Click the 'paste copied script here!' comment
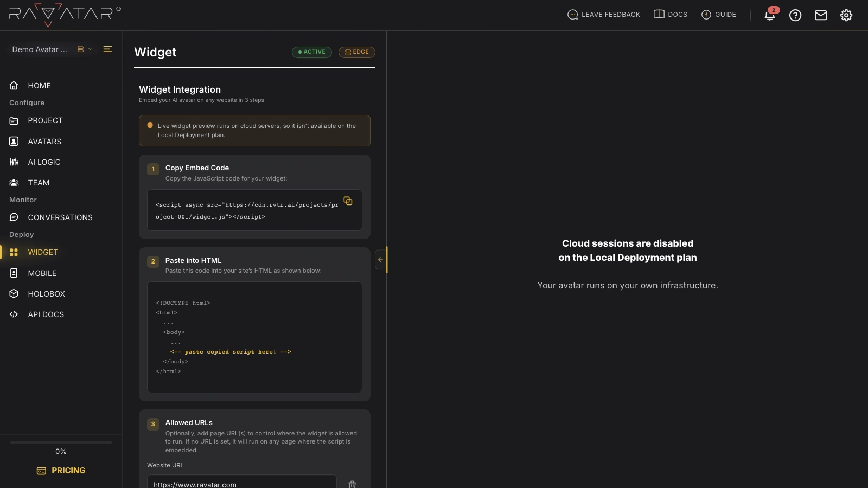Image resolution: width=868 pixels, height=488 pixels. coord(231,352)
